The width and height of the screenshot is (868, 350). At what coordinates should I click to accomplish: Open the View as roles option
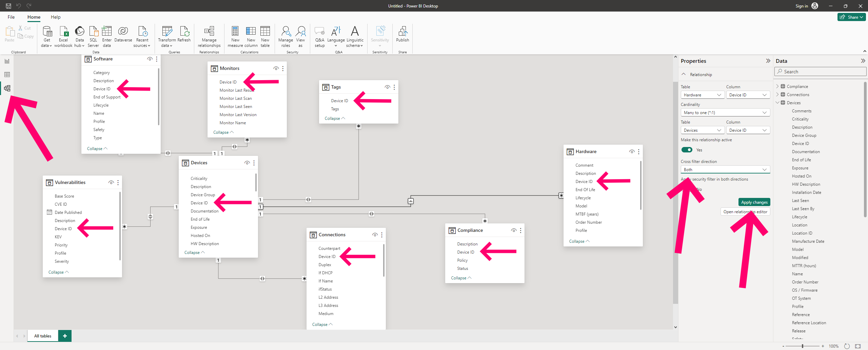pos(300,37)
